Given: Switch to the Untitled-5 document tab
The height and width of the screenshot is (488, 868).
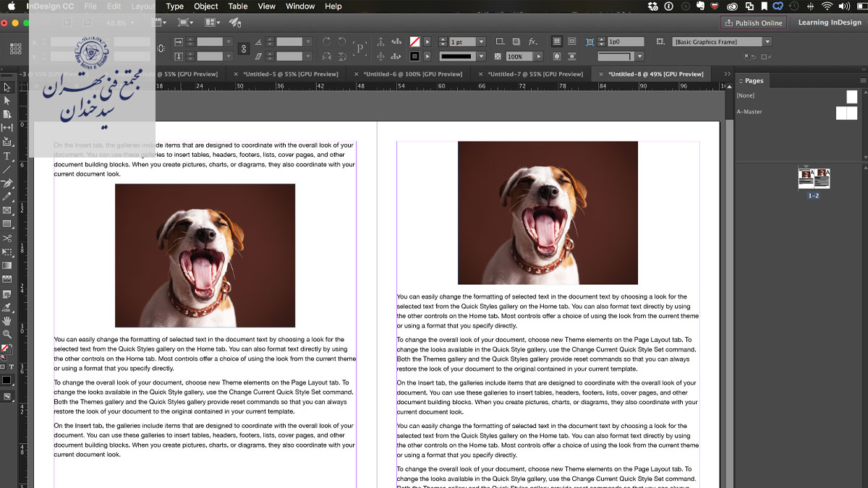Looking at the screenshot, I should (290, 74).
